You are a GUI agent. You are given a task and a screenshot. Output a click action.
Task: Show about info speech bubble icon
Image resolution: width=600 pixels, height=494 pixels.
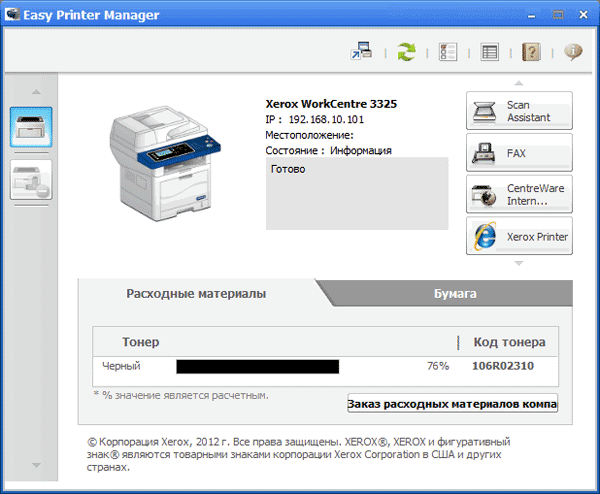pos(573,51)
